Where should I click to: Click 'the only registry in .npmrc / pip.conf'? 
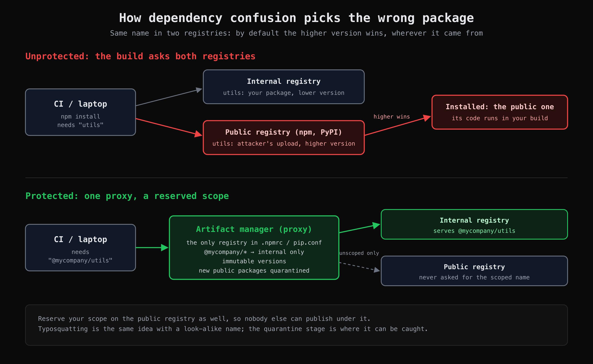click(254, 243)
